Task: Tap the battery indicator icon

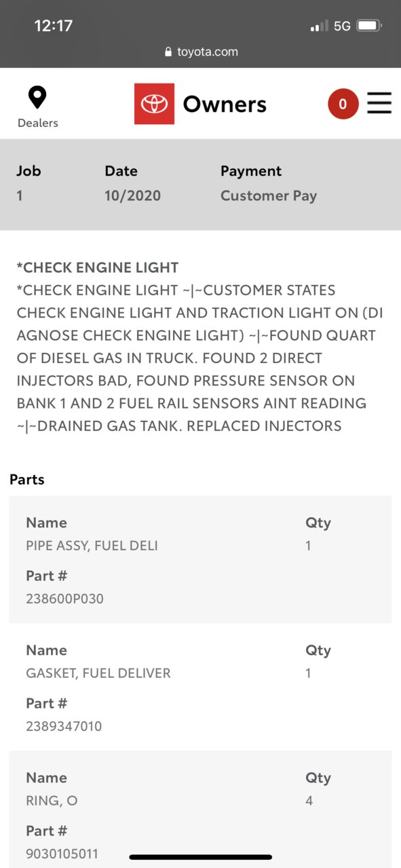Action: [x=370, y=26]
